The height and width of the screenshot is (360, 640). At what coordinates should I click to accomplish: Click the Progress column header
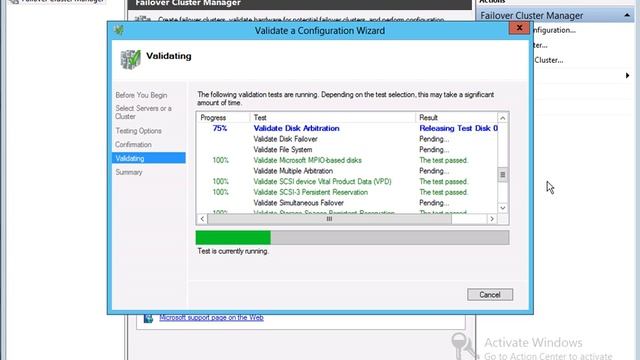[x=223, y=118]
